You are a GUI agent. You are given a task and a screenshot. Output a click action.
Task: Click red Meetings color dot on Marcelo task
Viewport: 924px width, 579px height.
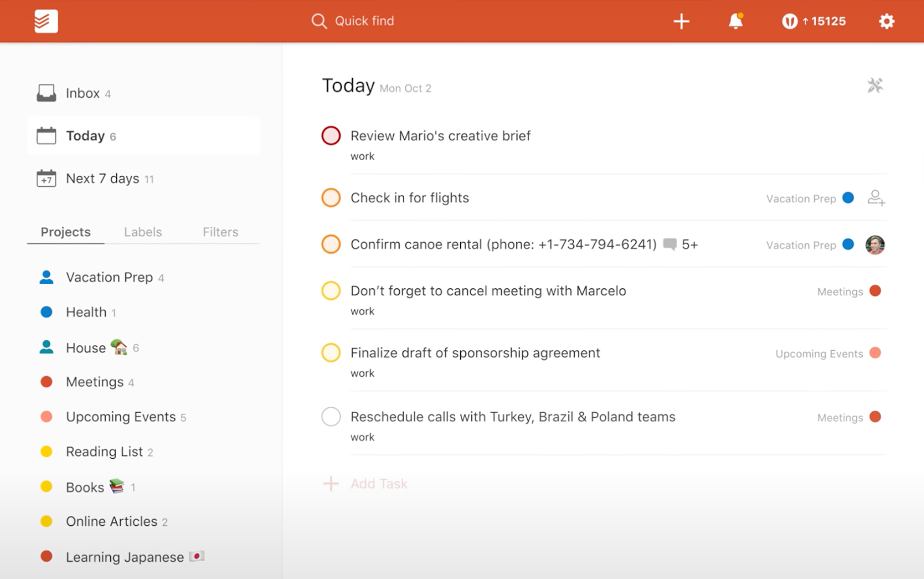(x=875, y=291)
